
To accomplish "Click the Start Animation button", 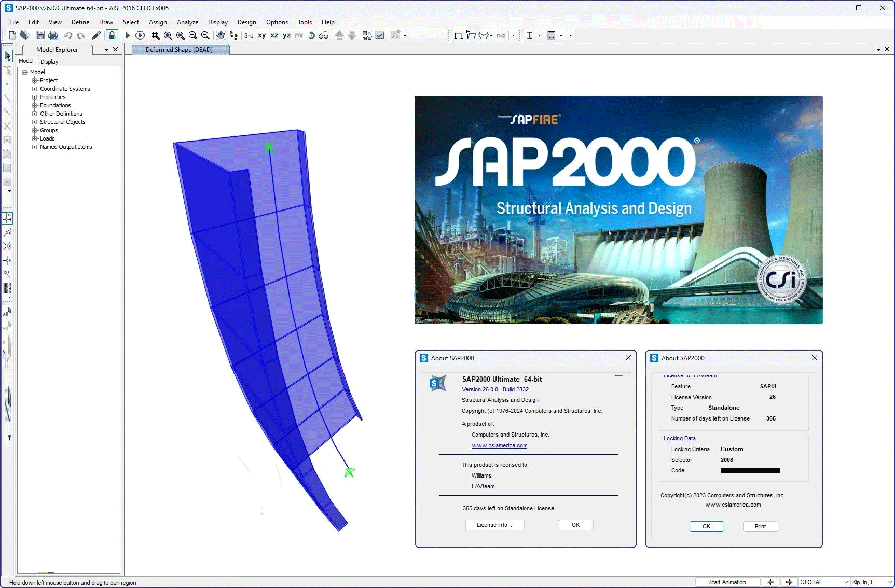I will [x=727, y=582].
